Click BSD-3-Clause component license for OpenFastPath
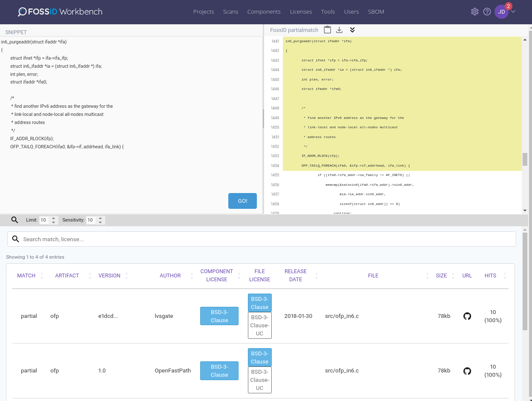532x401 pixels. (219, 371)
